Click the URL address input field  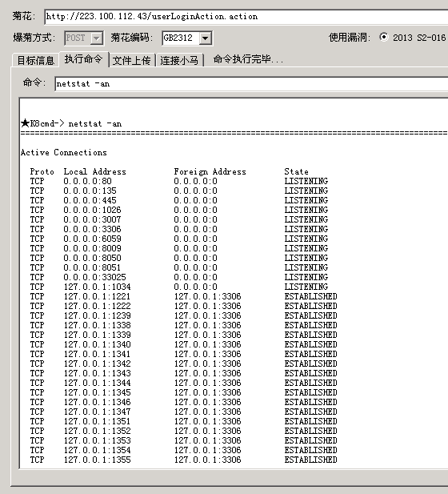(246, 17)
